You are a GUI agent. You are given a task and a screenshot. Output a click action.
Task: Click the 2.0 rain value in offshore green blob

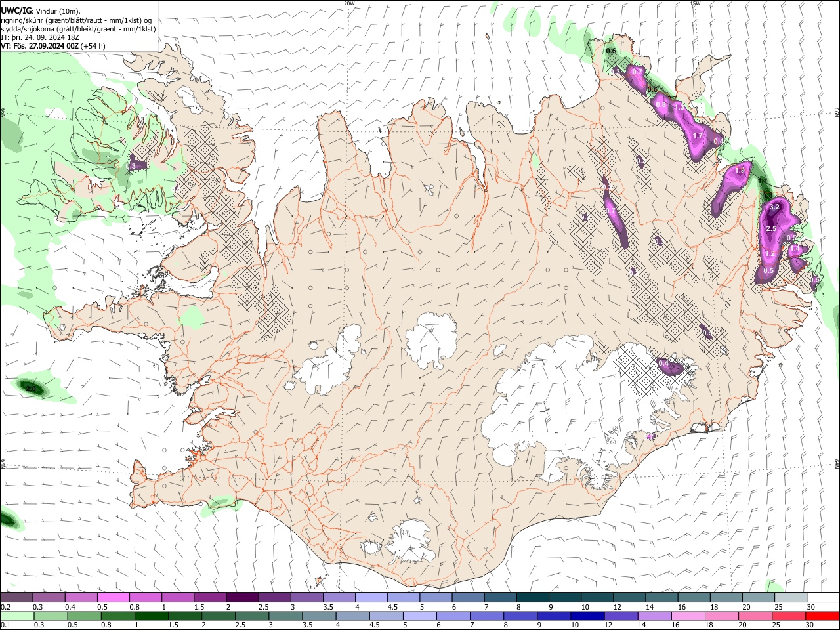[30, 389]
